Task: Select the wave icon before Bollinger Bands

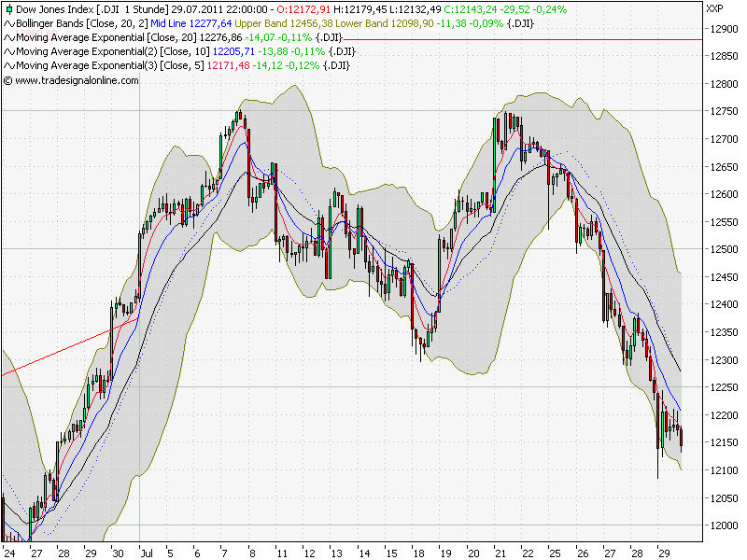Action: coord(9,23)
